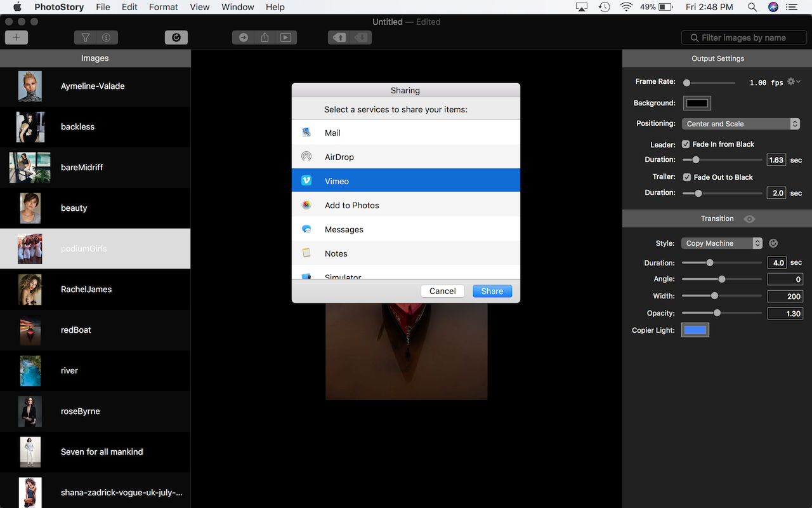Click the Opacity slider
This screenshot has height=508, width=812.
pos(722,312)
